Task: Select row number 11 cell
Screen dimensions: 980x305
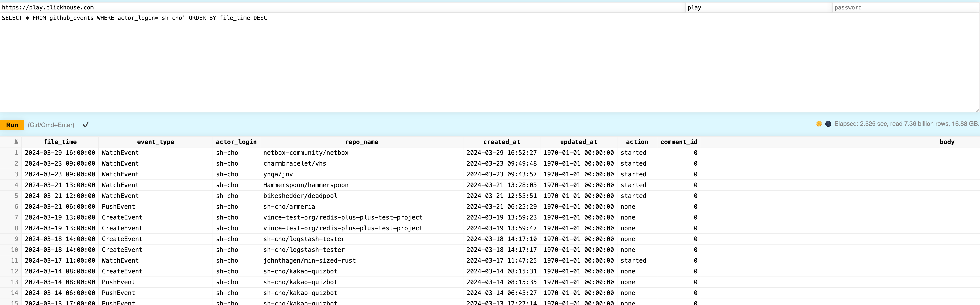Action: pyautogui.click(x=14, y=261)
